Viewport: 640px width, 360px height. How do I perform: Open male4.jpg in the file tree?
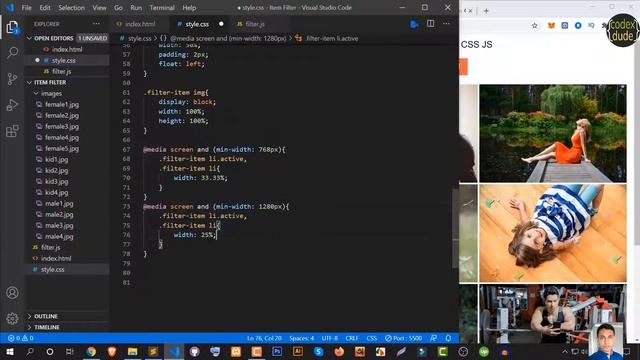[59, 236]
